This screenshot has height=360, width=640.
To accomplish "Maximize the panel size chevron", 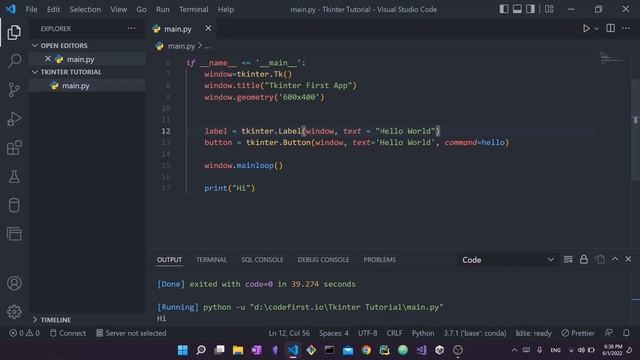I will point(615,260).
